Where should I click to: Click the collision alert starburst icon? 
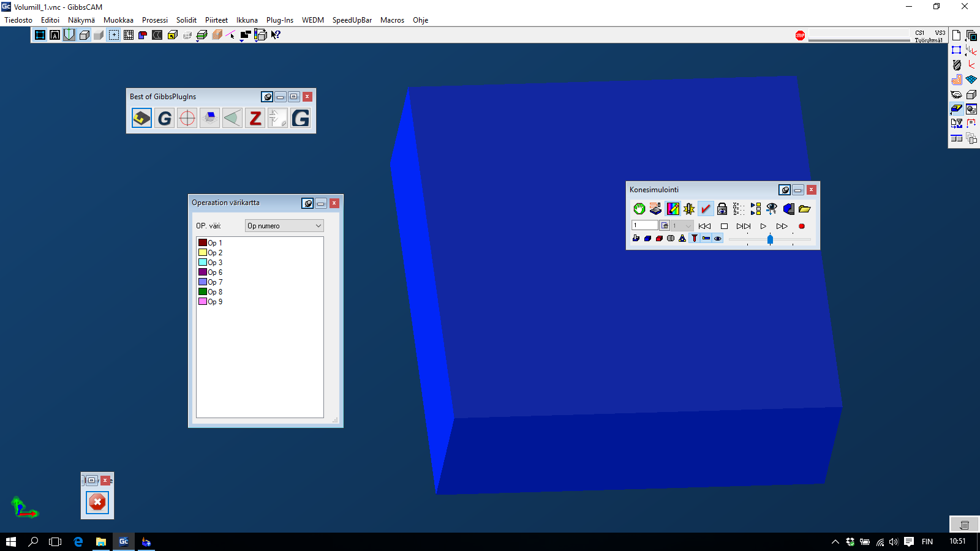pos(689,209)
